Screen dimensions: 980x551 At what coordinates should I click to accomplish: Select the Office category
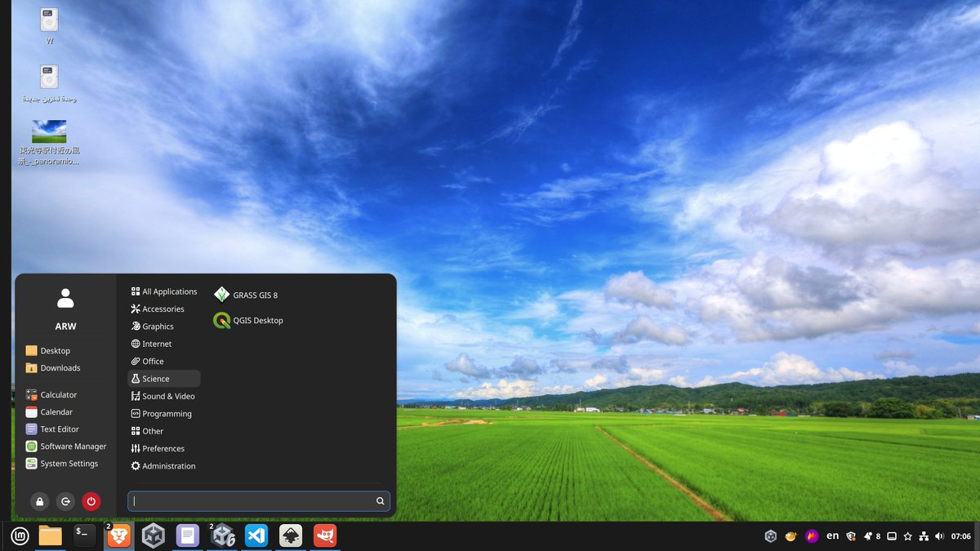(164, 362)
